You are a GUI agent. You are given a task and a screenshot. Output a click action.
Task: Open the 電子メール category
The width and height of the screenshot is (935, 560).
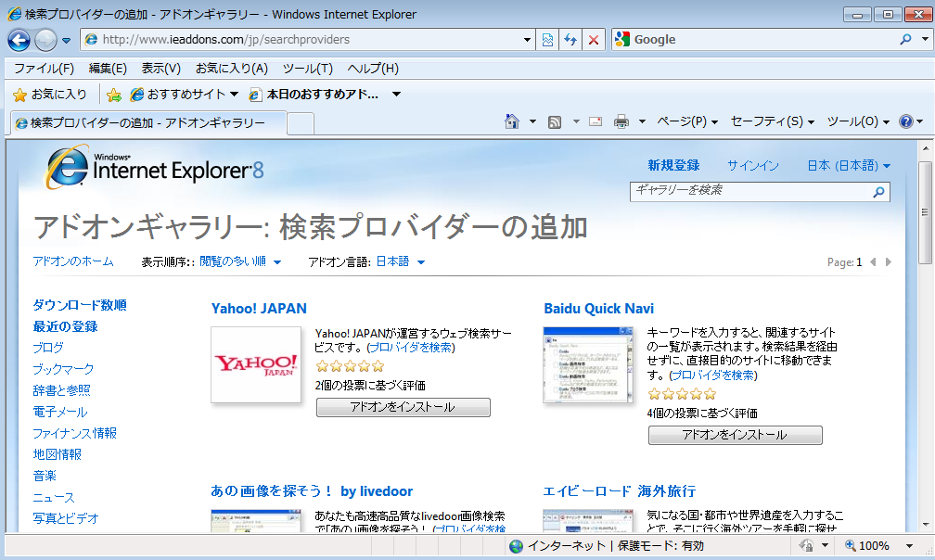(60, 412)
